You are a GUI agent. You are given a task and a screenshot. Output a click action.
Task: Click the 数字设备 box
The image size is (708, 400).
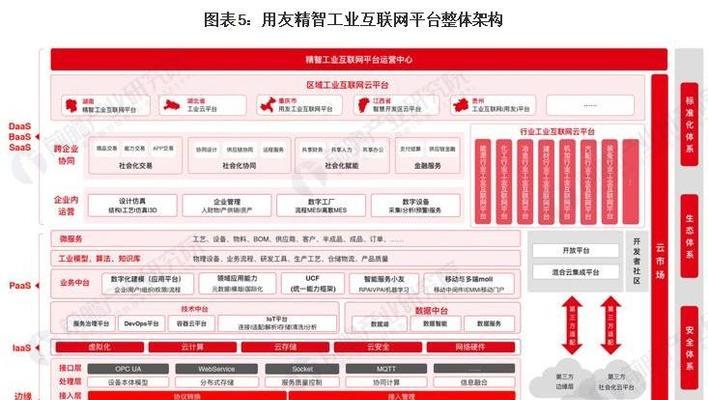(415, 205)
